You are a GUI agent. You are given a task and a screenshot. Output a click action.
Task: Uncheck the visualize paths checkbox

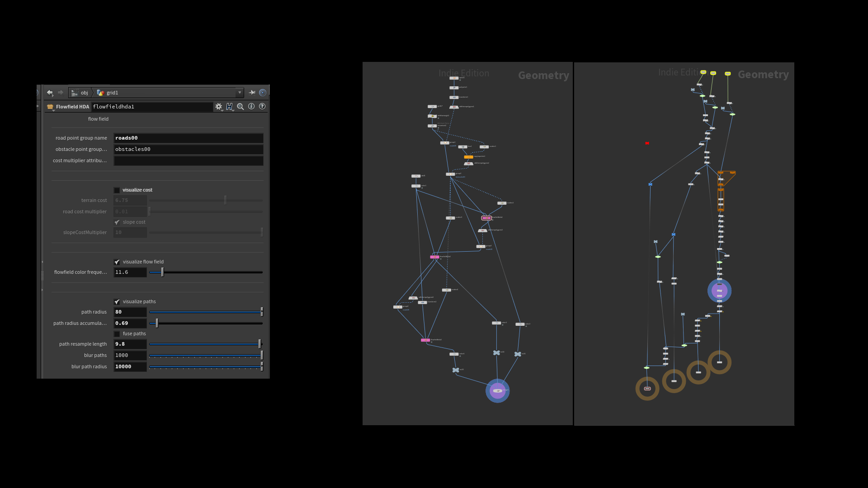coord(117,302)
